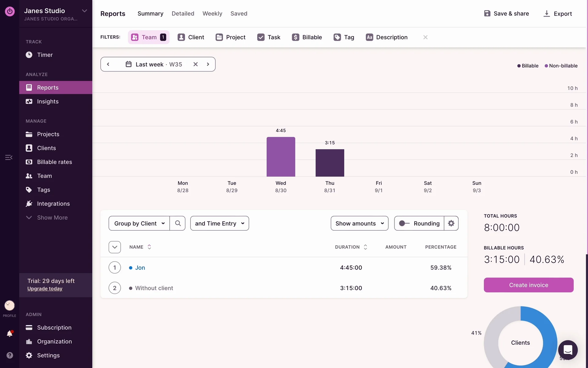The height and width of the screenshot is (368, 588).
Task: Click the search magnifier next to Group by
Action: tap(178, 223)
